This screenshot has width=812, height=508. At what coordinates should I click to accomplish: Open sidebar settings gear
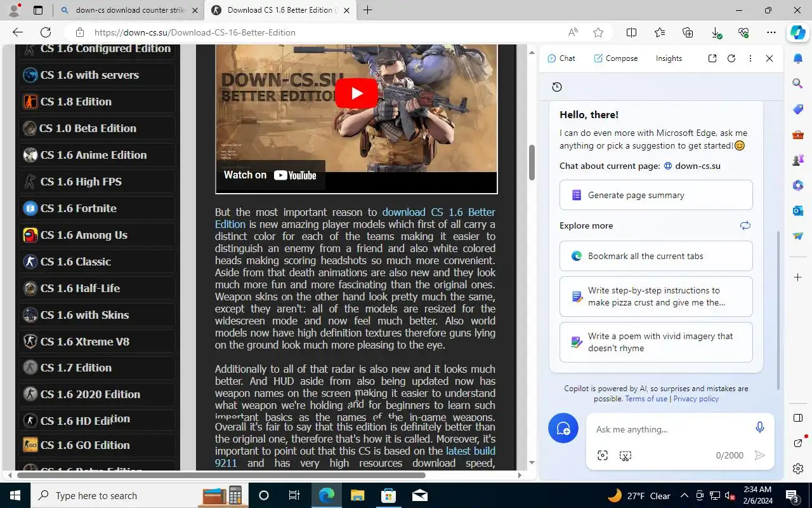[x=798, y=469]
